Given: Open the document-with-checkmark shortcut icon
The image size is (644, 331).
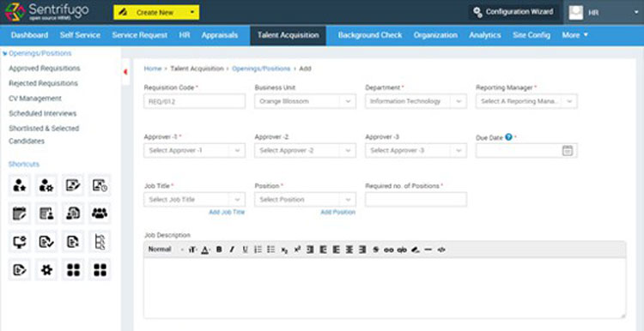Looking at the screenshot, I should point(46,242).
